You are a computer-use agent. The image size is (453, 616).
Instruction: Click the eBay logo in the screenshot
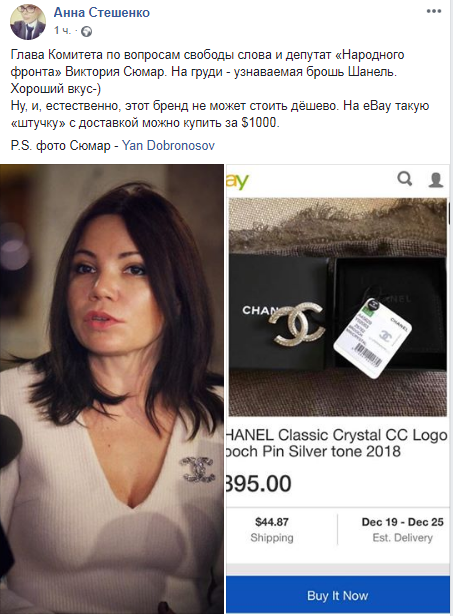[237, 181]
